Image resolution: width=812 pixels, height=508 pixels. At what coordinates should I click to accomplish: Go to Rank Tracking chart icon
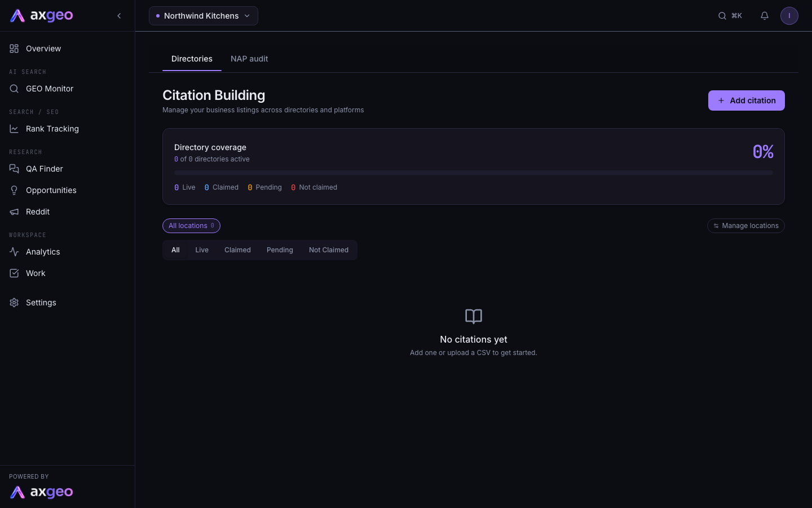[x=14, y=129]
